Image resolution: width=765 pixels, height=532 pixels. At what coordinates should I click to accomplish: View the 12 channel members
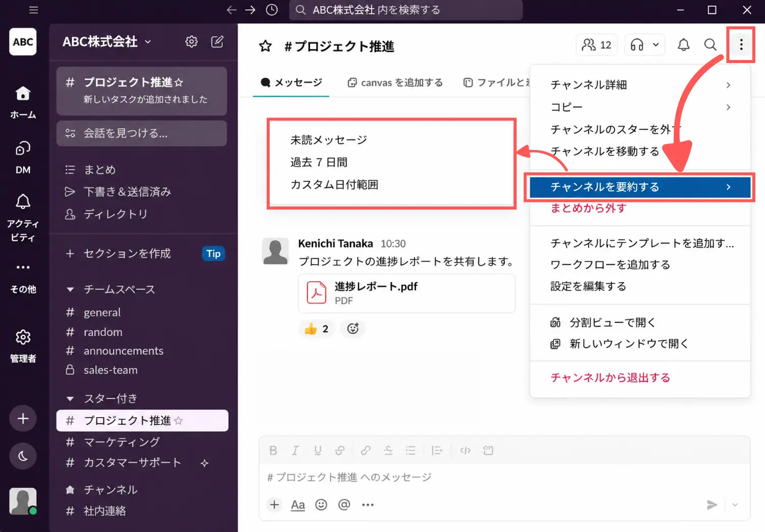point(597,45)
